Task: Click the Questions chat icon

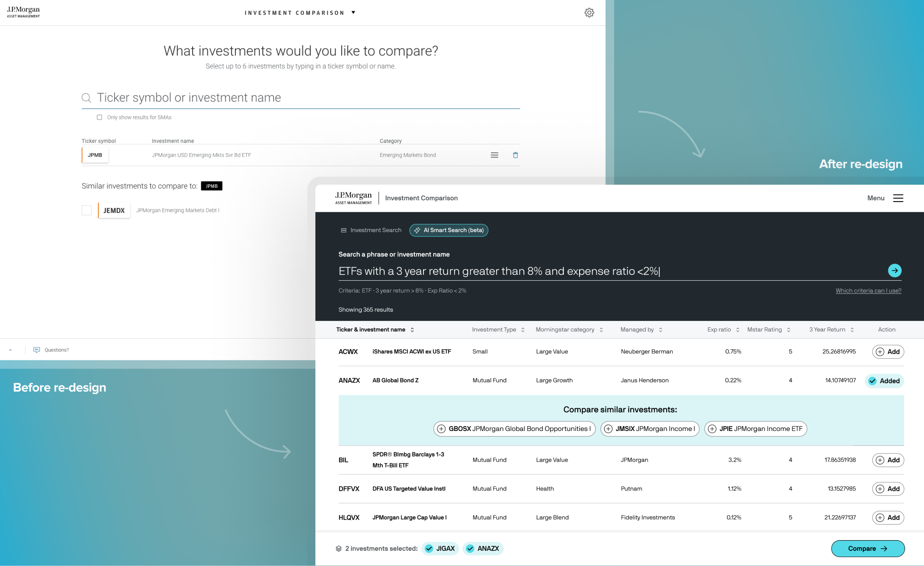Action: click(37, 350)
